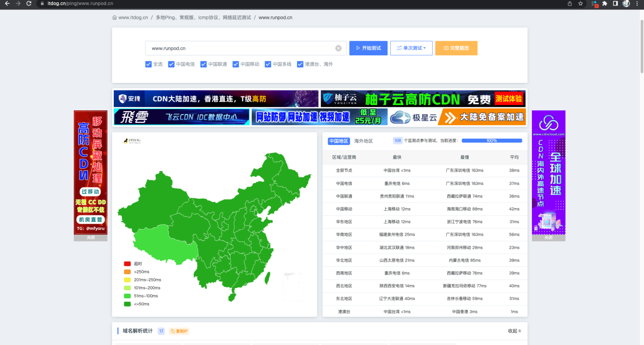Viewport: 644px width, 345px height.
Task: Clear the domain input with the X icon
Action: point(338,48)
